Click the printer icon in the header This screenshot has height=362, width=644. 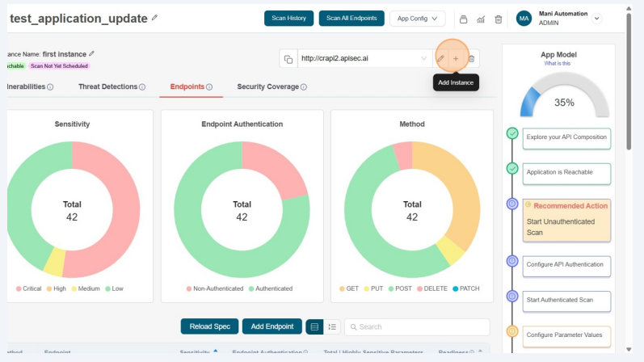pos(464,19)
